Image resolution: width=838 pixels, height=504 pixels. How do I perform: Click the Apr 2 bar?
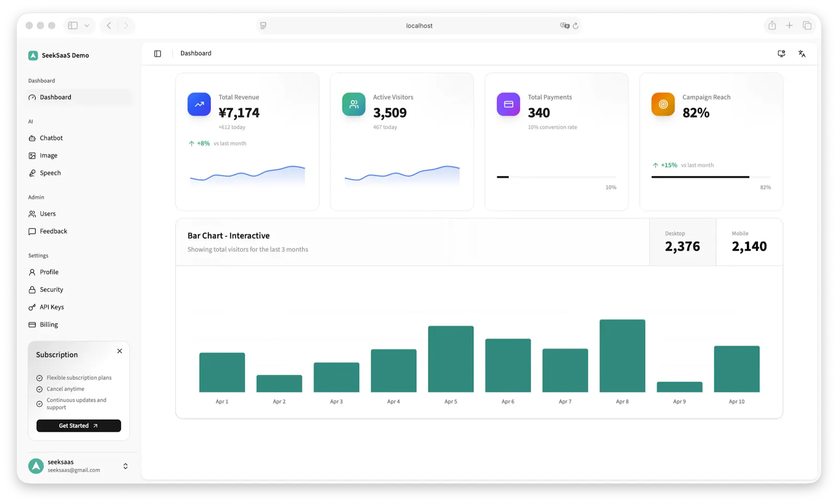click(x=279, y=384)
